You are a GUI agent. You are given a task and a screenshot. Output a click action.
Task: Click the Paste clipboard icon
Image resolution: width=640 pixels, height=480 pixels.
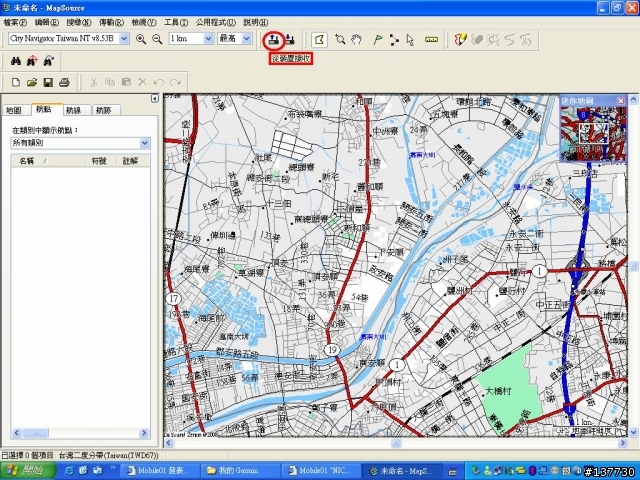coord(126,82)
